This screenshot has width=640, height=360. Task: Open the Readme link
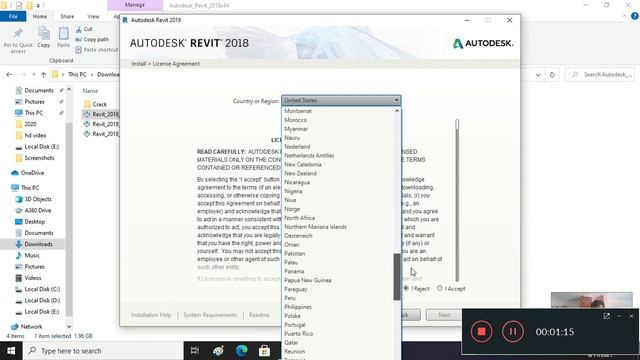click(x=259, y=315)
